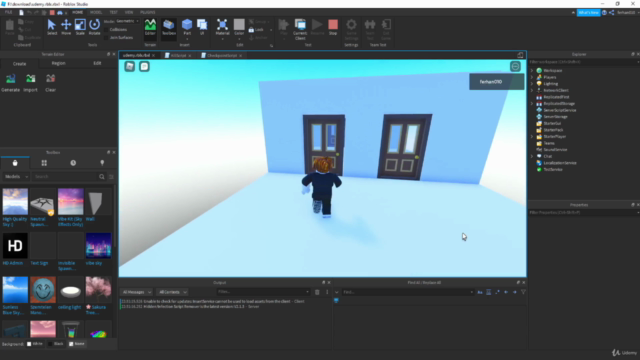Select Black toolbox background option
This screenshot has height=360, width=640.
pyautogui.click(x=56, y=344)
